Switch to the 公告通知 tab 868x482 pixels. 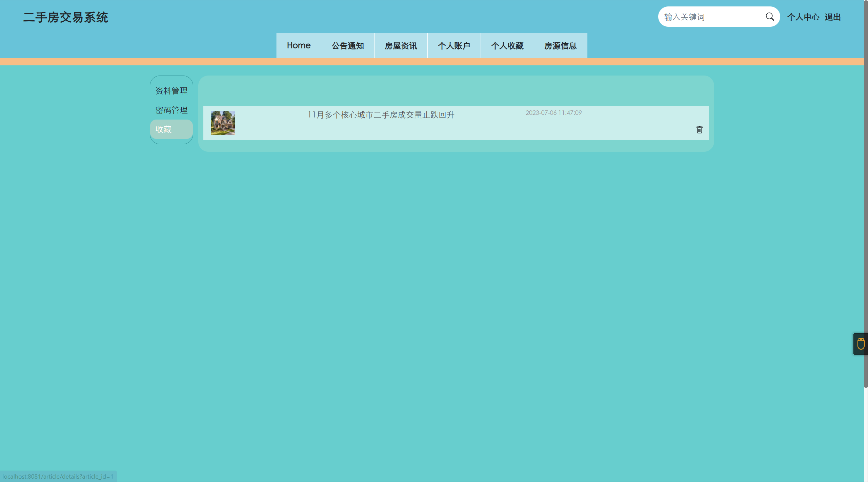click(x=347, y=45)
